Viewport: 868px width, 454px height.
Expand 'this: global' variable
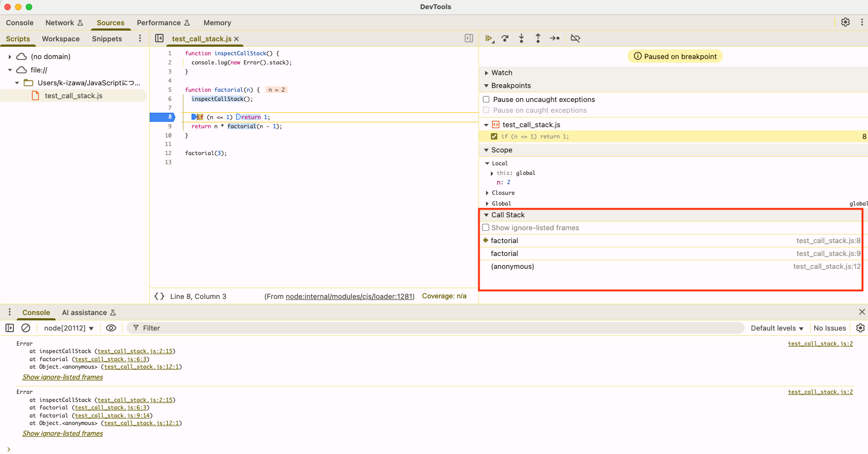click(x=492, y=173)
